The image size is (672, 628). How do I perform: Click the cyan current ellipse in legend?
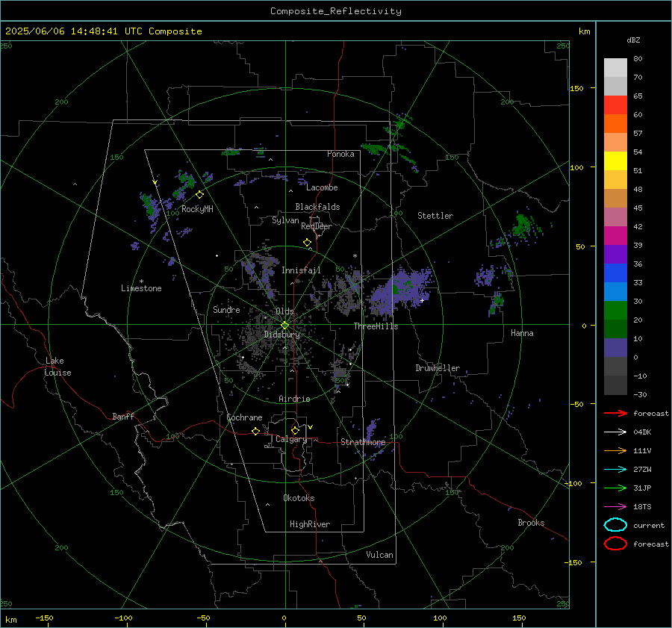pos(615,525)
